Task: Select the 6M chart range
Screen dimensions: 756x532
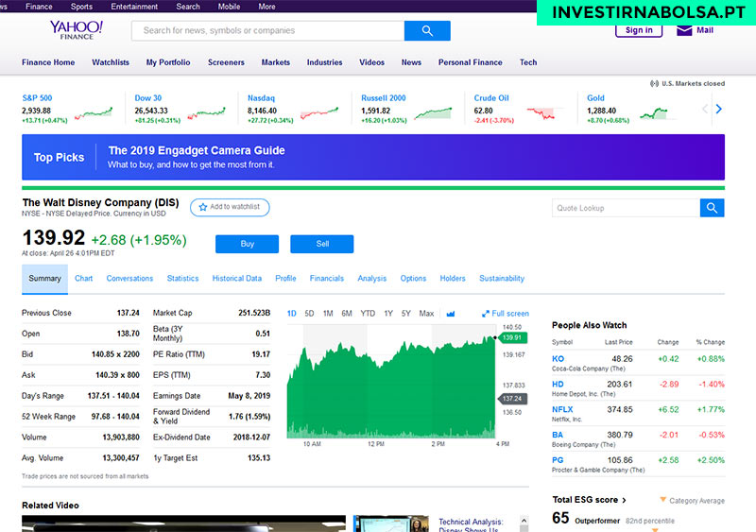Action: tap(347, 314)
